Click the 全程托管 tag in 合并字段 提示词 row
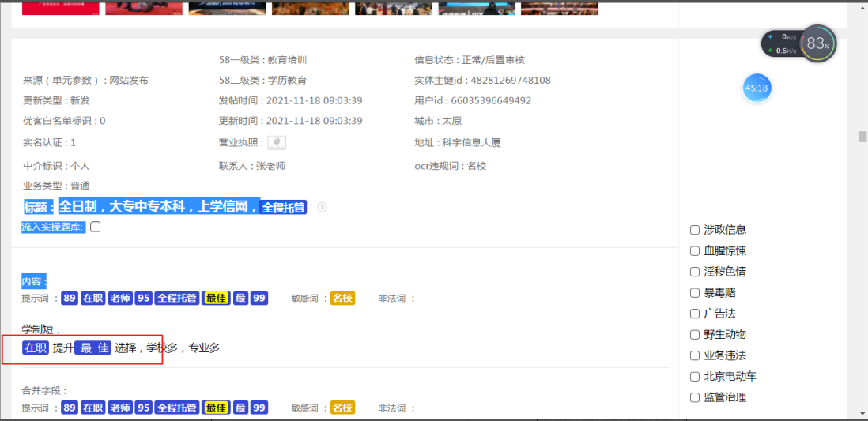The height and width of the screenshot is (421, 868). click(177, 408)
